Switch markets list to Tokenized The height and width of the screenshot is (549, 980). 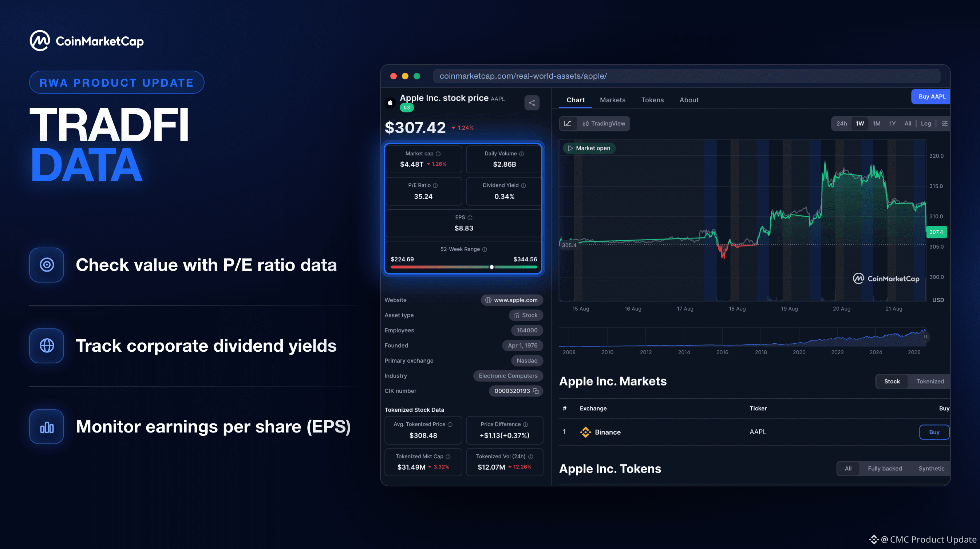930,382
